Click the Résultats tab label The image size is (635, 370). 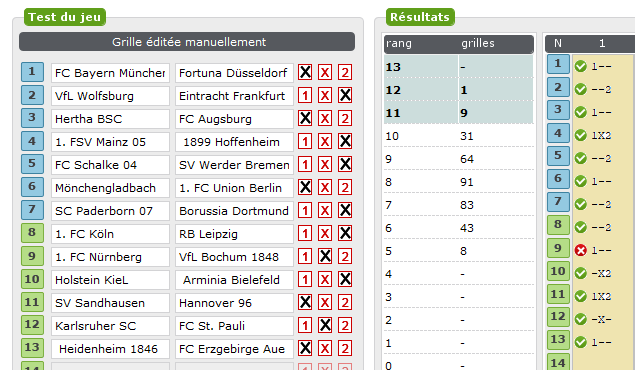[x=420, y=17]
